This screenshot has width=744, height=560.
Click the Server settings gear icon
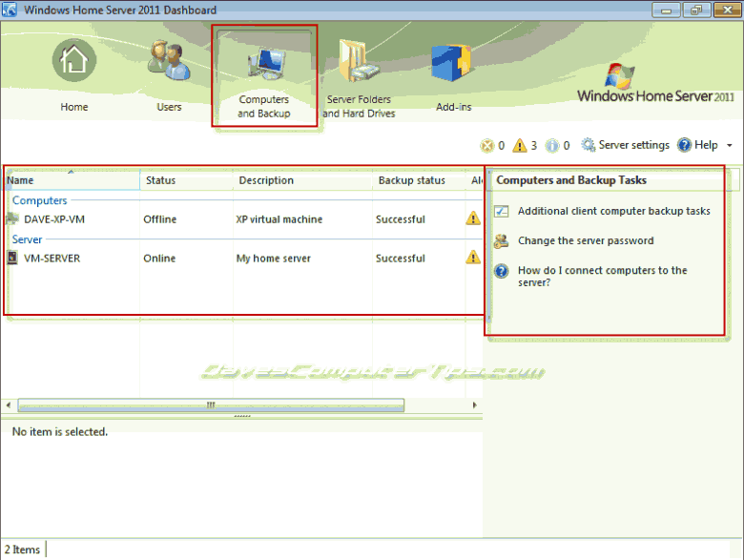tap(589, 145)
